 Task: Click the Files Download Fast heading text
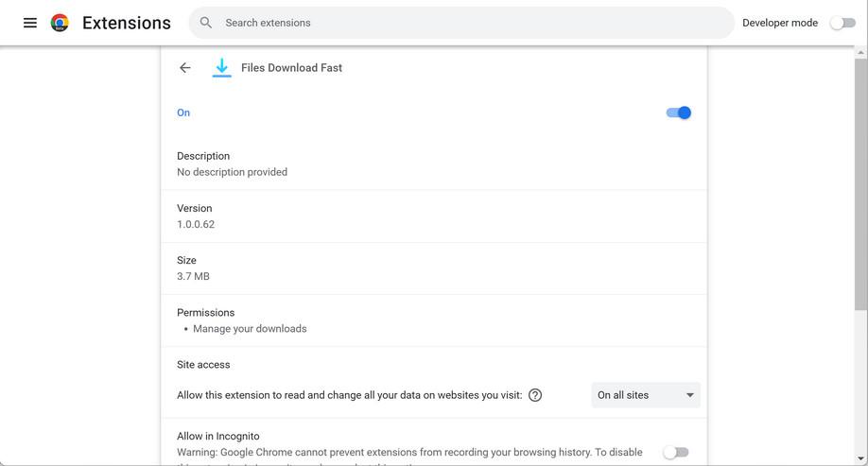[x=291, y=68]
